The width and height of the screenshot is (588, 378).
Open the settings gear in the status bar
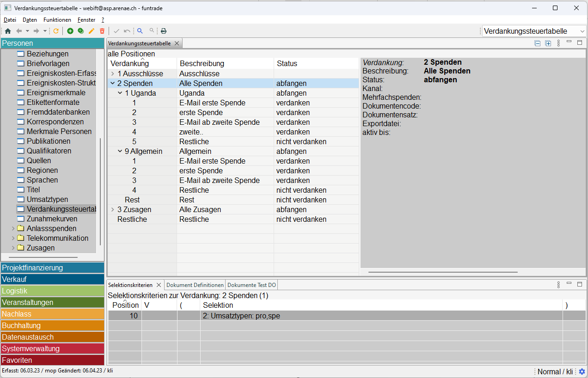[582, 372]
